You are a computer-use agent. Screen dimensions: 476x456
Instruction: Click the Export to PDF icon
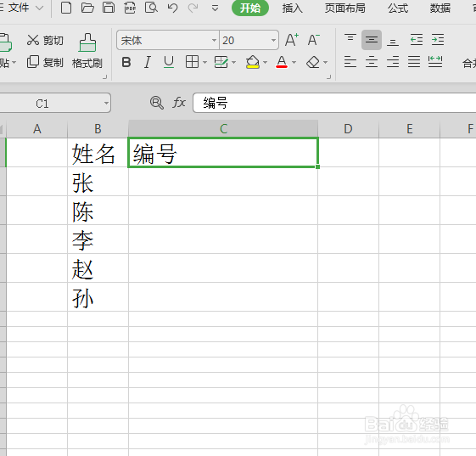(x=130, y=8)
